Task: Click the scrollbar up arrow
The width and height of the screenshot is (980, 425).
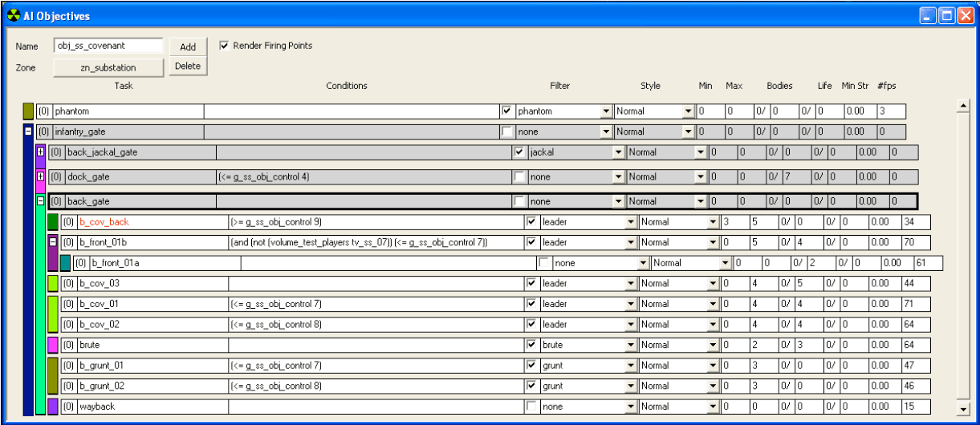Action: click(x=964, y=106)
